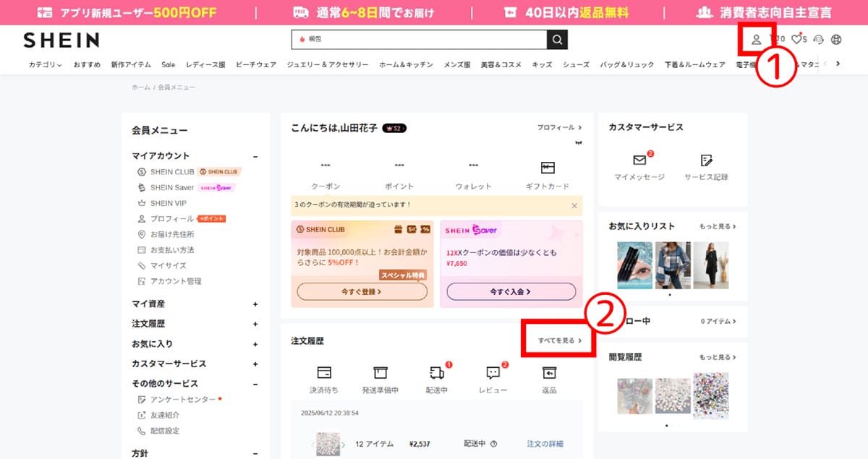Viewport: 868px width, 459px height.
Task: Click 今すぐ登録 for SHEIN CLUB
Action: tap(362, 291)
